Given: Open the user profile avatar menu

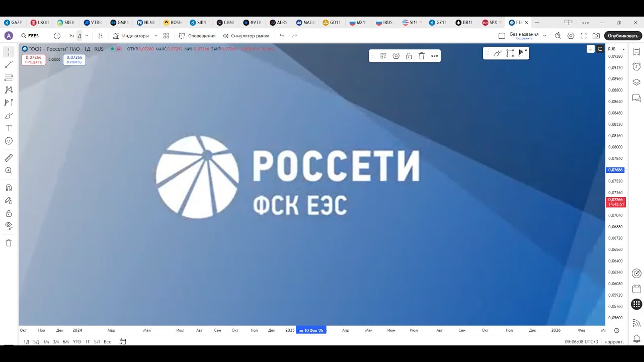Looking at the screenshot, I should coord(9,36).
